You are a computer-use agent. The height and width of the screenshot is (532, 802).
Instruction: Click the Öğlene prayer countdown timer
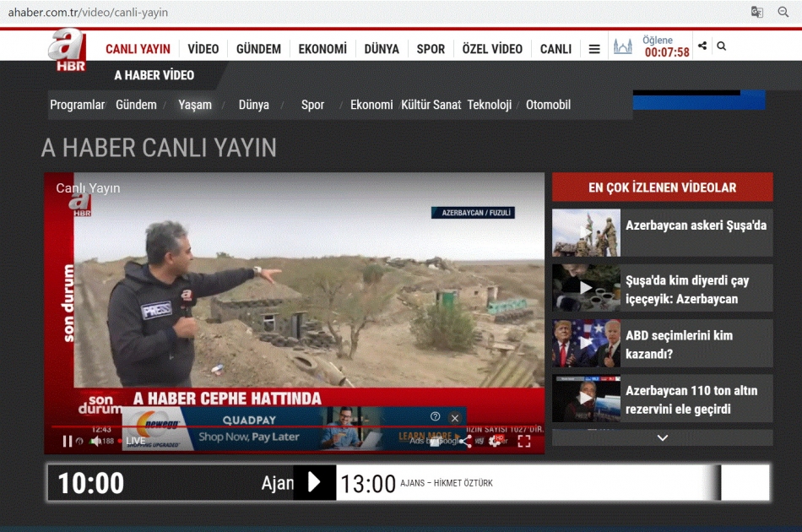666,46
